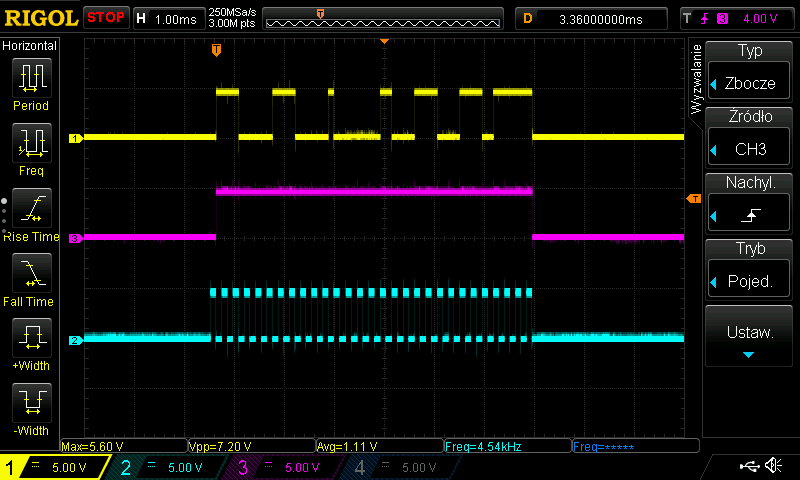
Task: Select the Rise Time measurement icon
Action: (32, 208)
